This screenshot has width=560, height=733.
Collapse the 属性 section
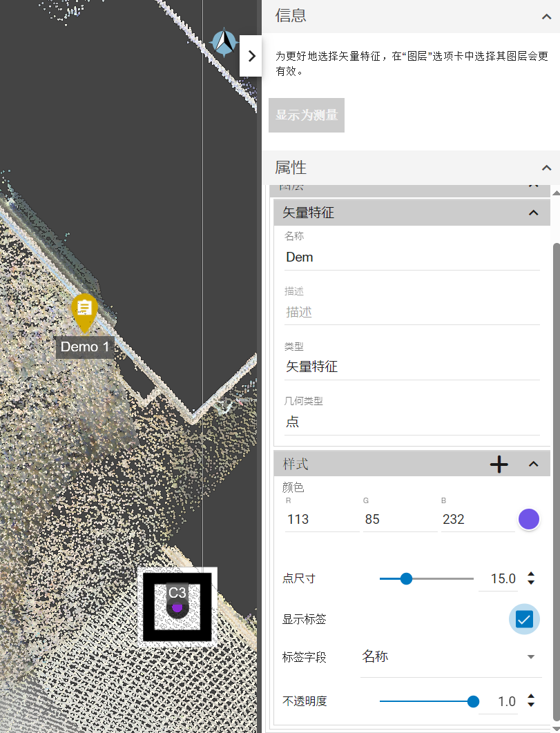tap(546, 168)
